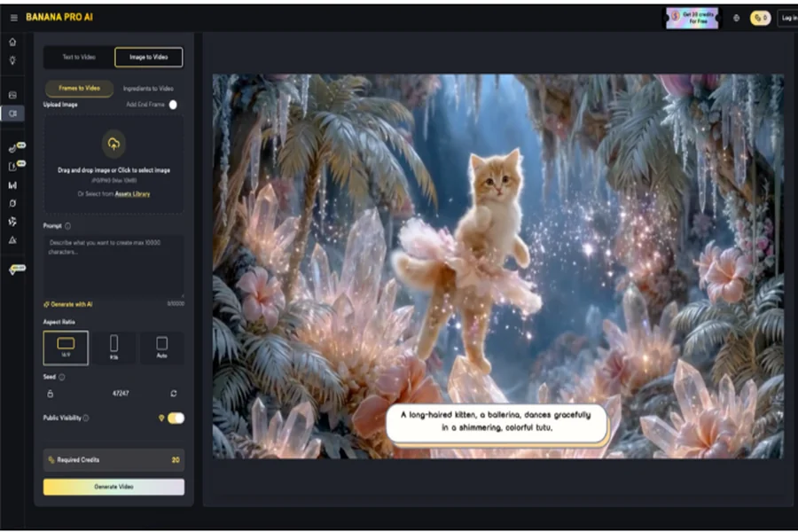
Task: Click the cloud upload icon
Action: 113,144
